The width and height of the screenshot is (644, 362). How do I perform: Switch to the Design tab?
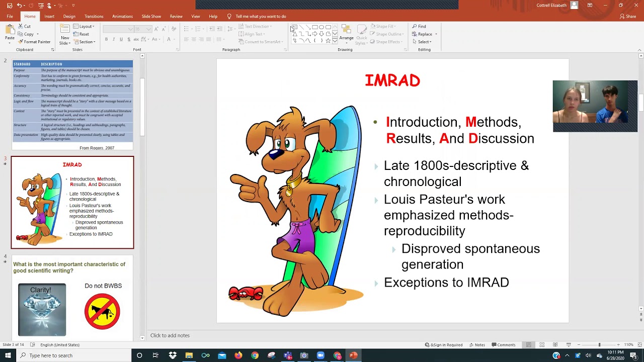69,16
